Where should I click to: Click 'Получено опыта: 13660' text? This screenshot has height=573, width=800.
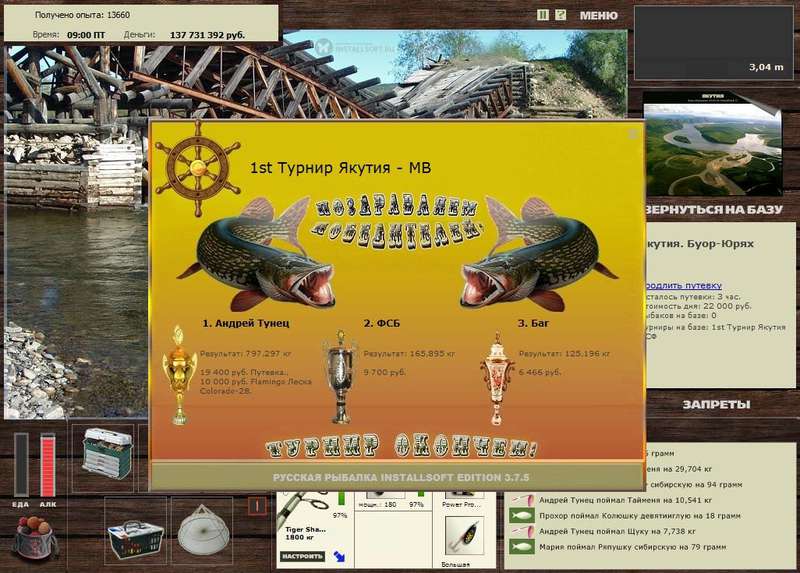(82, 15)
